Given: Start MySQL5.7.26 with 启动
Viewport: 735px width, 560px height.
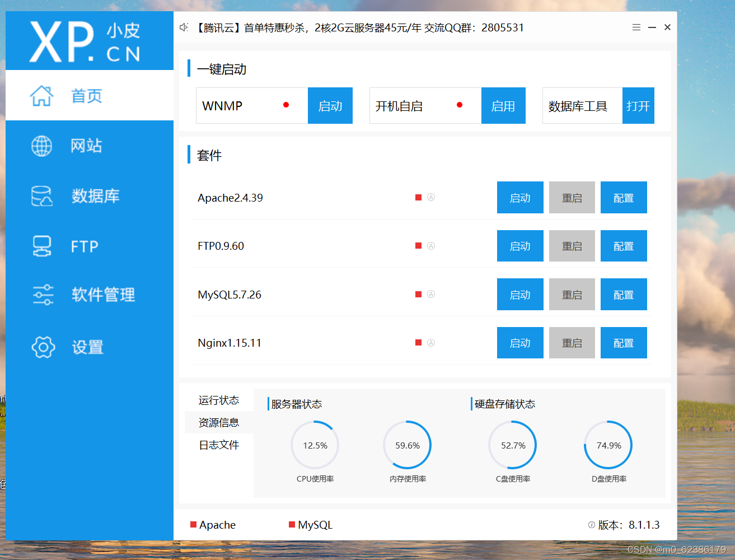Looking at the screenshot, I should point(520,295).
